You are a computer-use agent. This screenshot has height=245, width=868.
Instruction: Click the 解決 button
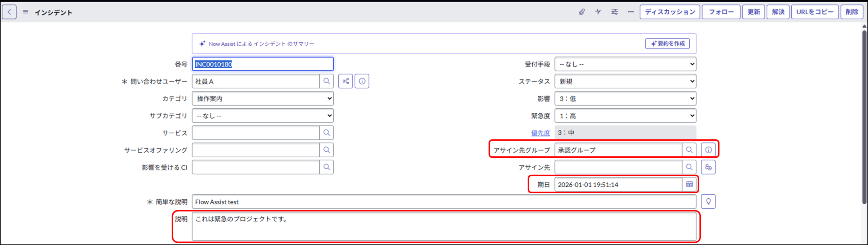[x=778, y=12]
